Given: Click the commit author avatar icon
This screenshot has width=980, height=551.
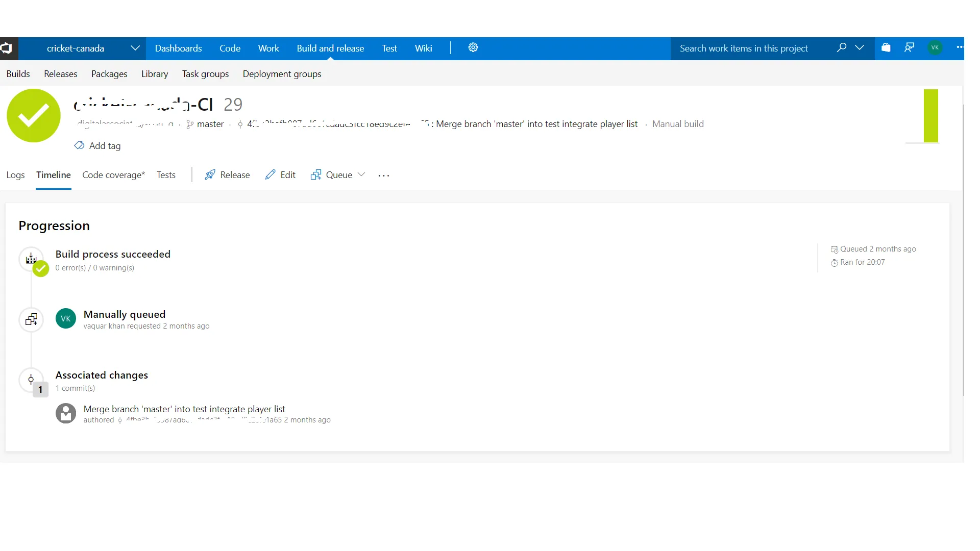Looking at the screenshot, I should point(66,414).
